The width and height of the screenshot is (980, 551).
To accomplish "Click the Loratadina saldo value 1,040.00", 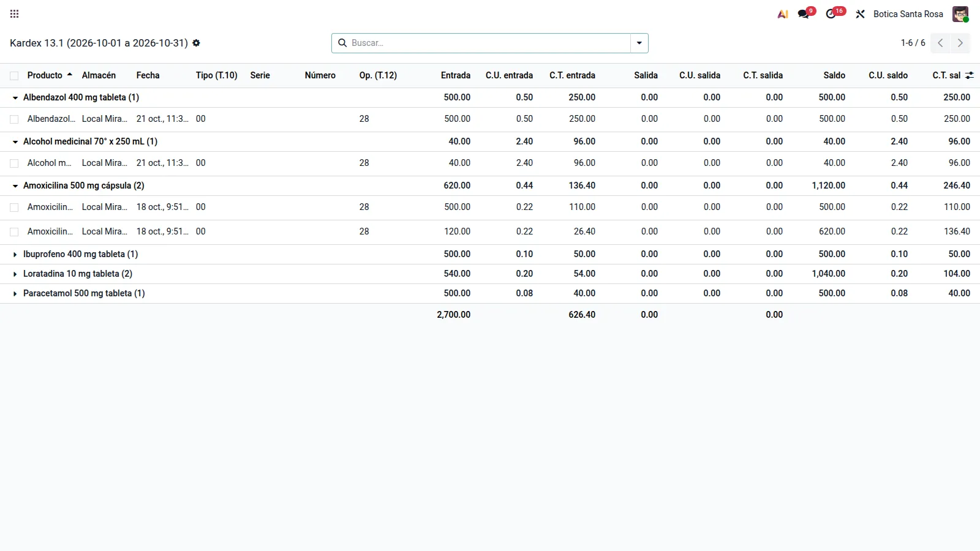I will pyautogui.click(x=829, y=274).
